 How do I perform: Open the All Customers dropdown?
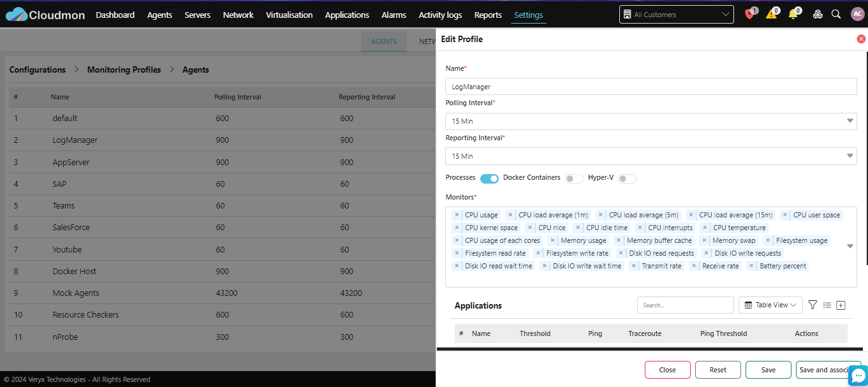point(676,14)
